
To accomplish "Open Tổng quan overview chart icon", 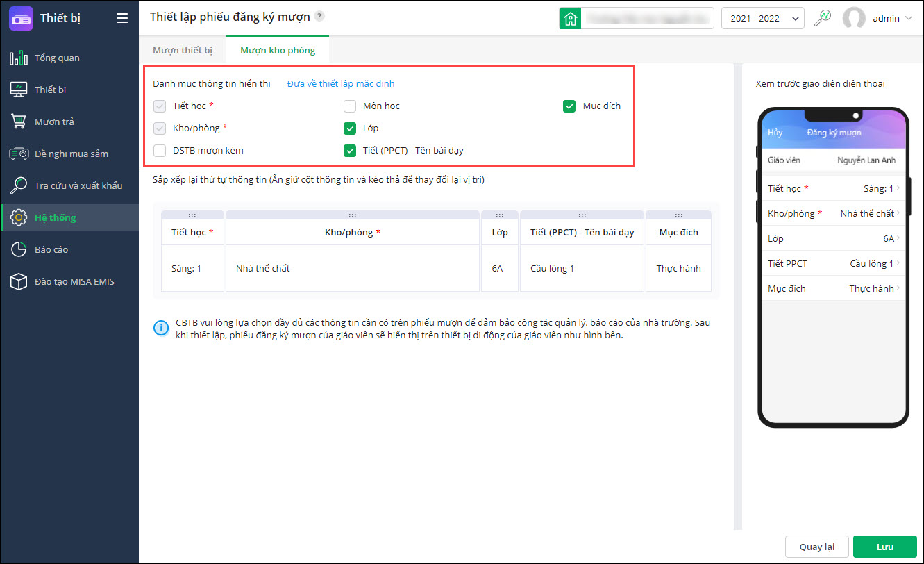I will pos(18,58).
